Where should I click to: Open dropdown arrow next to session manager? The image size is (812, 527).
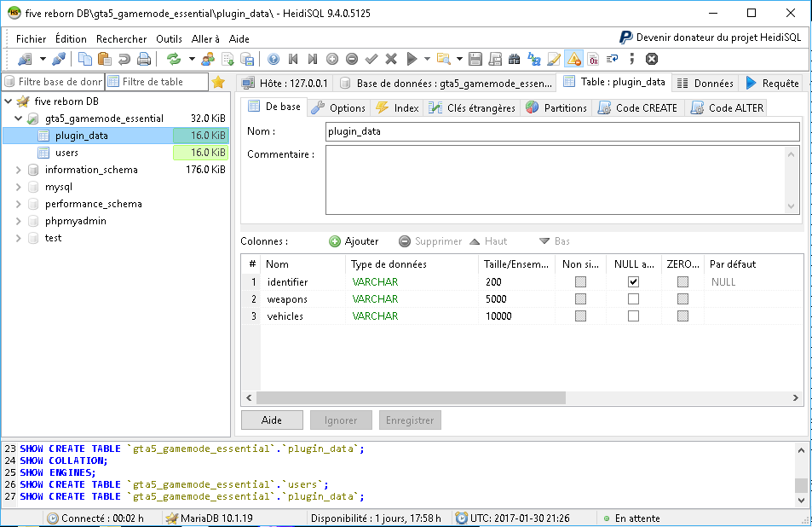[x=43, y=59]
